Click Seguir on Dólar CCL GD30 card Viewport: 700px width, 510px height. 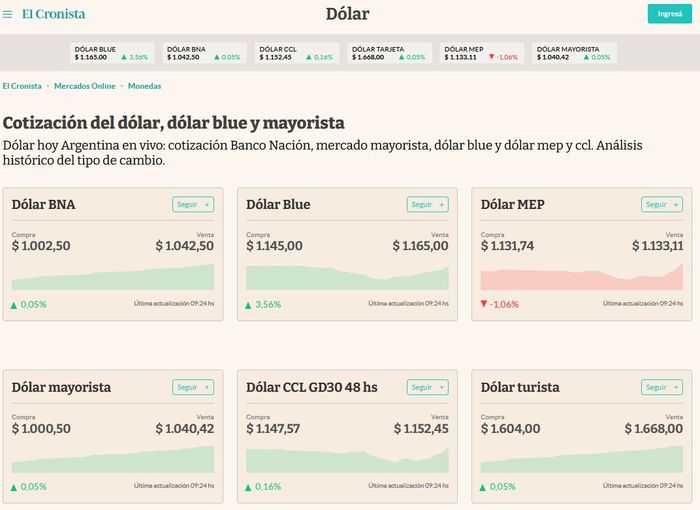tap(427, 387)
